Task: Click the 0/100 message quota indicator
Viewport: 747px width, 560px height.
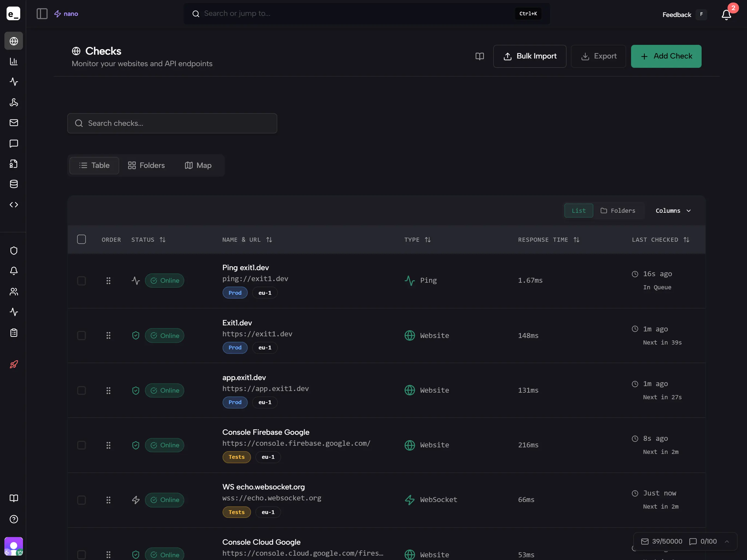Action: (702, 541)
